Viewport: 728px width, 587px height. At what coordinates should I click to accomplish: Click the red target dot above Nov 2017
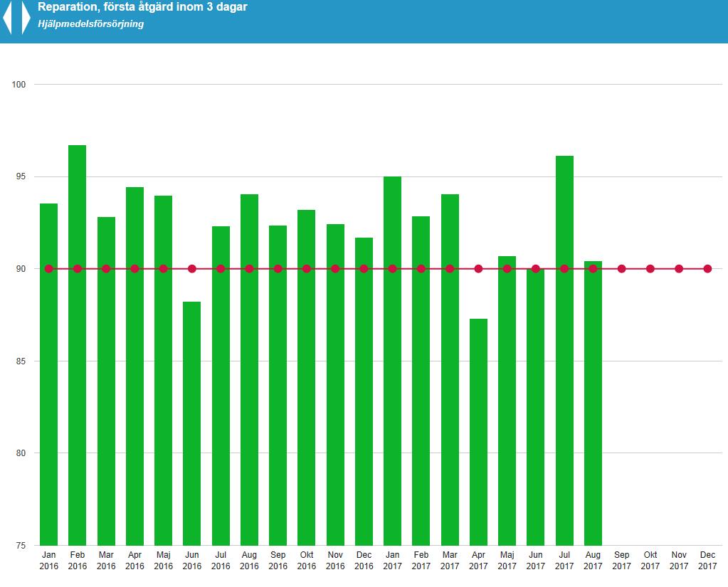tap(679, 269)
